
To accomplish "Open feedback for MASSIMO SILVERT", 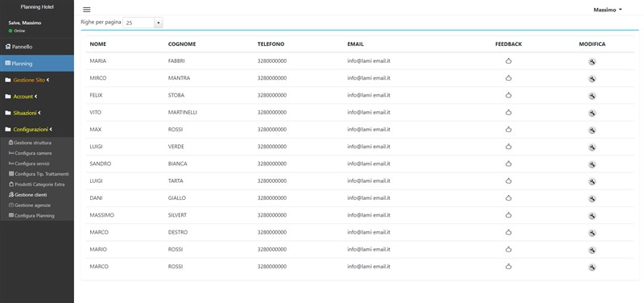I will pos(509,215).
